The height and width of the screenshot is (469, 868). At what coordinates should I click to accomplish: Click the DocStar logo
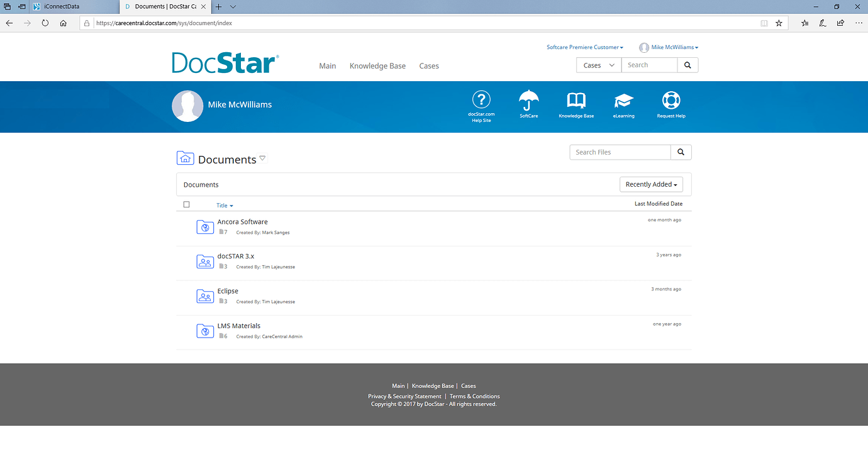click(225, 62)
